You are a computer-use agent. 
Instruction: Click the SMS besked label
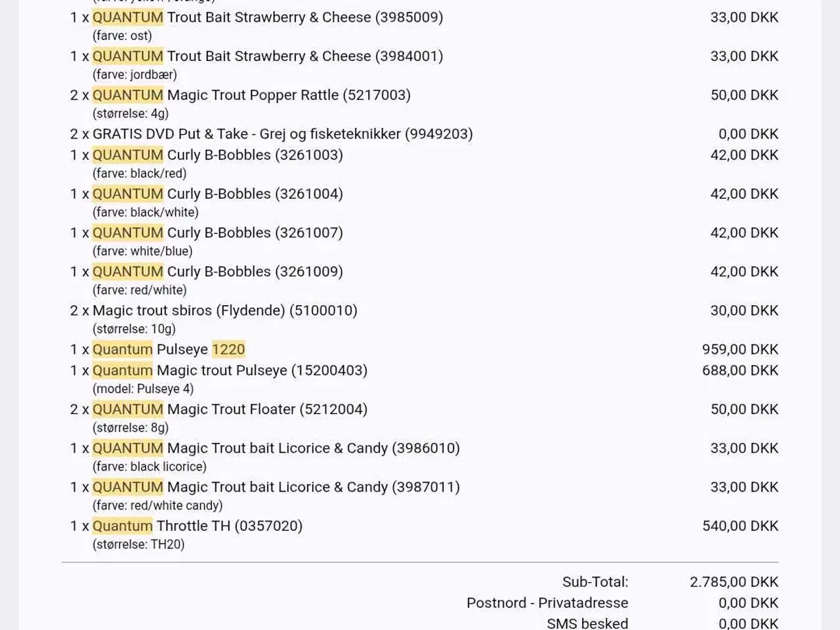pos(587,623)
